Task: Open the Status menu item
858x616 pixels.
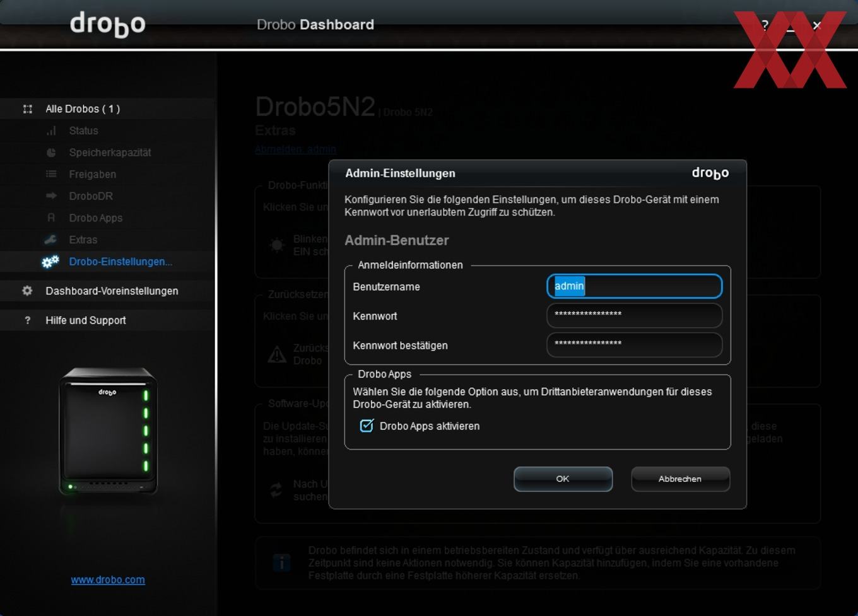Action: [x=84, y=131]
